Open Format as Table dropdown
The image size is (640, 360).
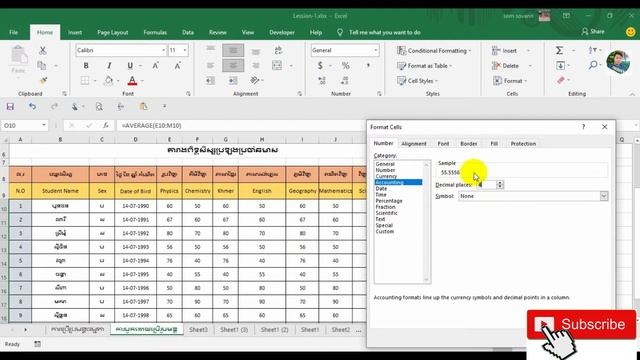424,66
